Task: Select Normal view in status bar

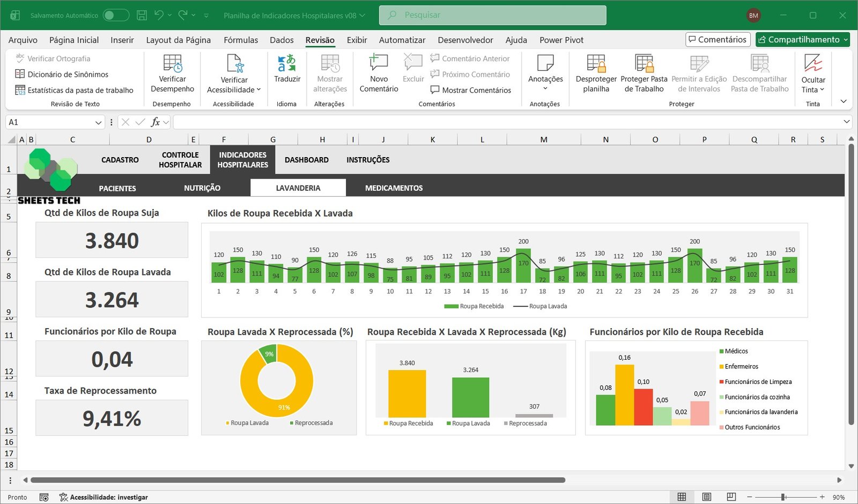Action: (682, 497)
